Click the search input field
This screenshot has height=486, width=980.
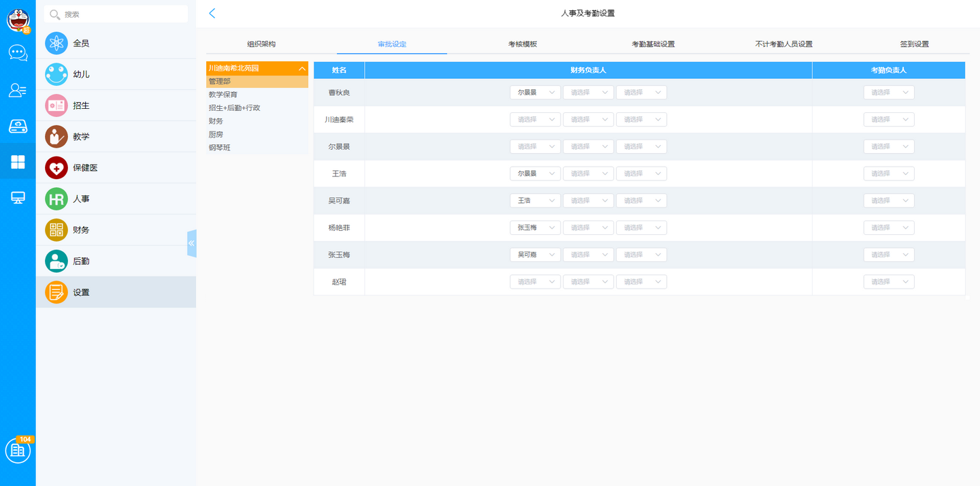[x=116, y=14]
